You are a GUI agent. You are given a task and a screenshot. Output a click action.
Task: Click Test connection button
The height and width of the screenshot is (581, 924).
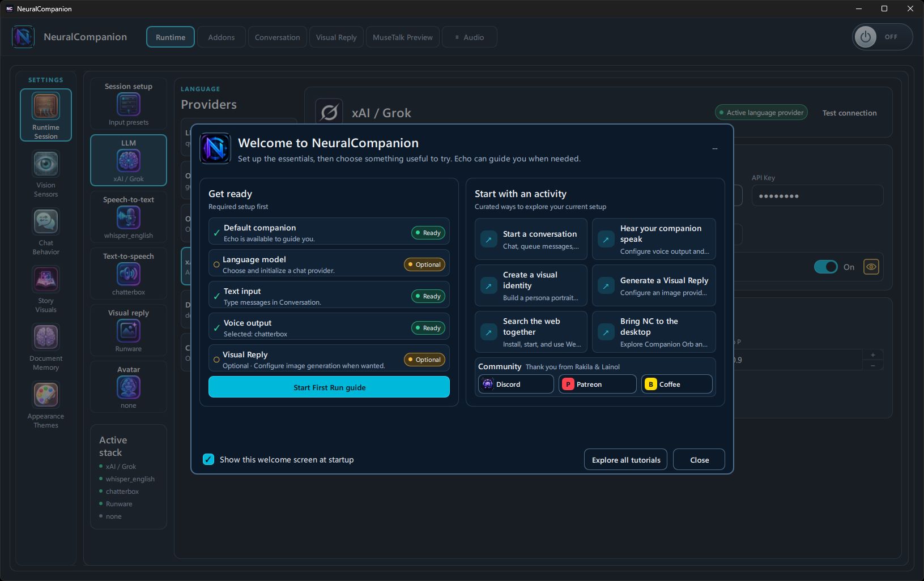click(x=849, y=113)
